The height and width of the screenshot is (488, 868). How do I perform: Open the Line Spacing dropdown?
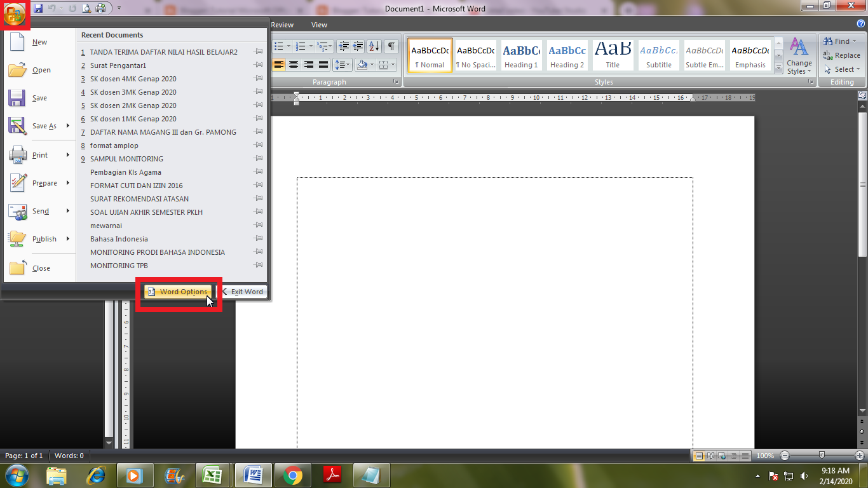coord(343,65)
